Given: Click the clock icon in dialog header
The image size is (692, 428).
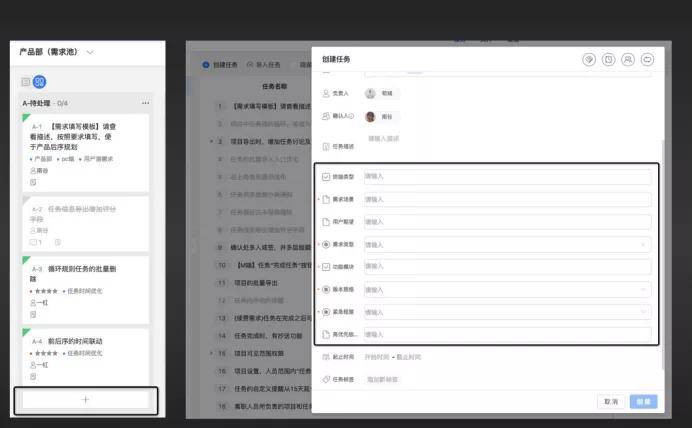Looking at the screenshot, I should tap(608, 59).
